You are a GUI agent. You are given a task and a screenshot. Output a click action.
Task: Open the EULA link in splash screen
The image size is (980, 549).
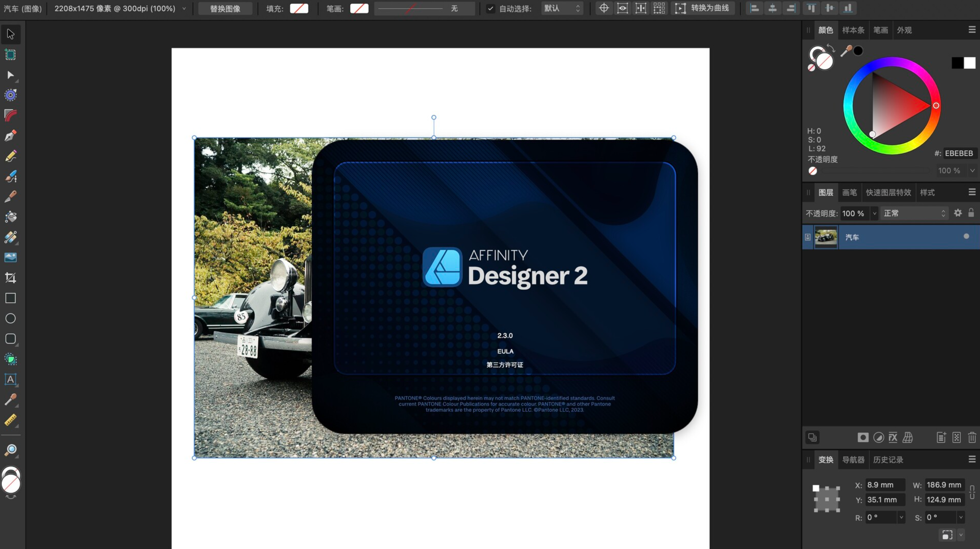[x=505, y=351]
